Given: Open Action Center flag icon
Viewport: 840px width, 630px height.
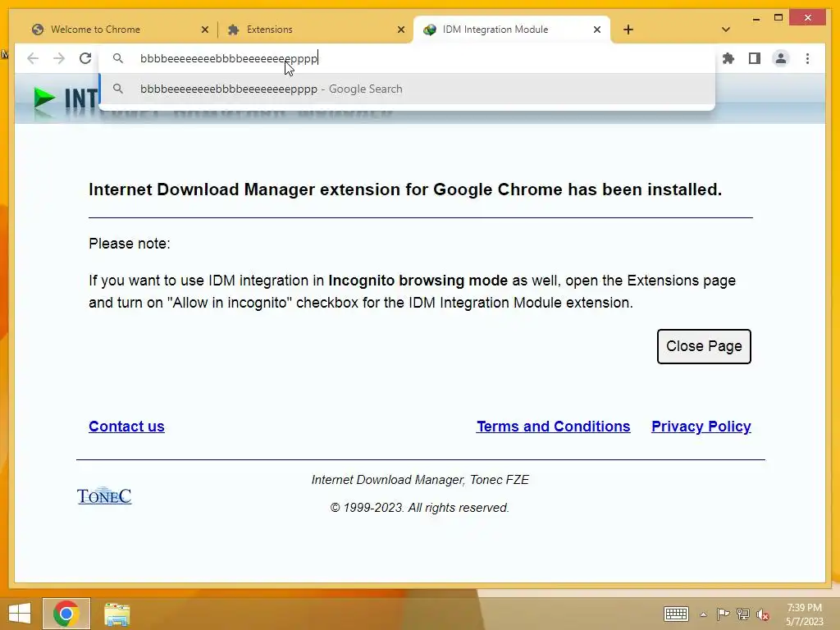Looking at the screenshot, I should tap(723, 614).
